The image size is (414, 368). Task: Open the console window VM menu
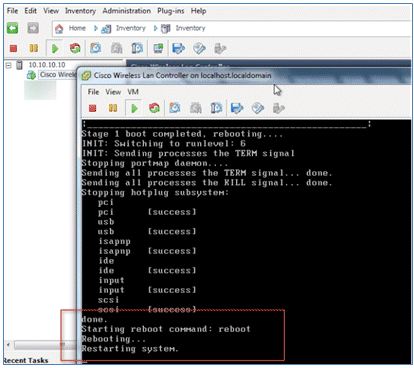(x=133, y=92)
